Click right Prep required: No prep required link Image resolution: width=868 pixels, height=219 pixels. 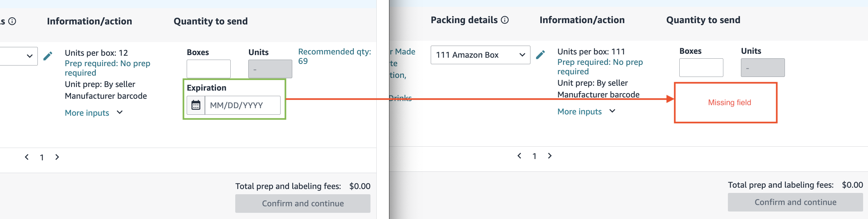pyautogui.click(x=600, y=67)
